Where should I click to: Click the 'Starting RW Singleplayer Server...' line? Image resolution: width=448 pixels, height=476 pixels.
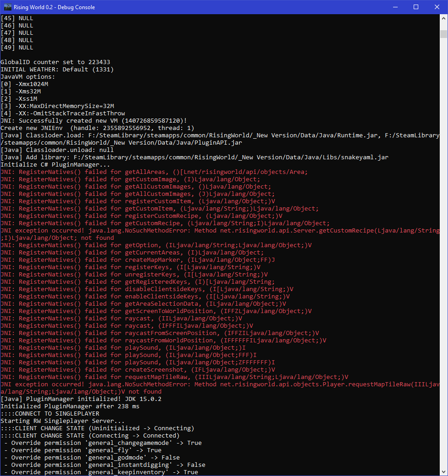pyautogui.click(x=63, y=421)
